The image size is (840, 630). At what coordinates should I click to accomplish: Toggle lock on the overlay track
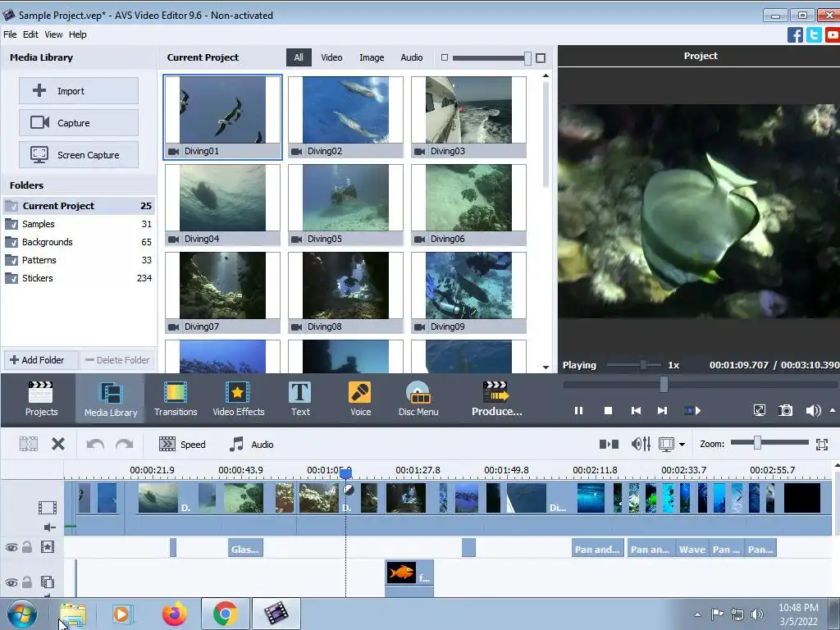(x=27, y=582)
